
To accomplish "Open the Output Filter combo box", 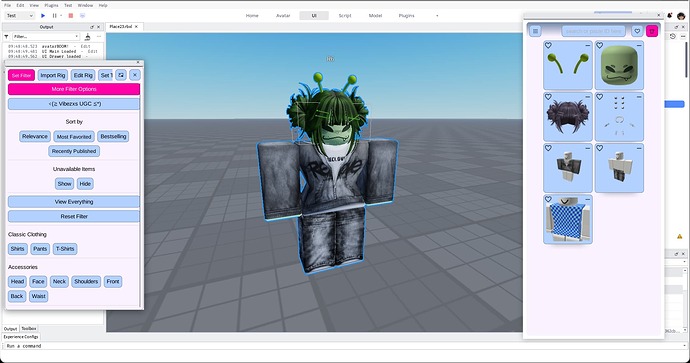I will click(46, 37).
